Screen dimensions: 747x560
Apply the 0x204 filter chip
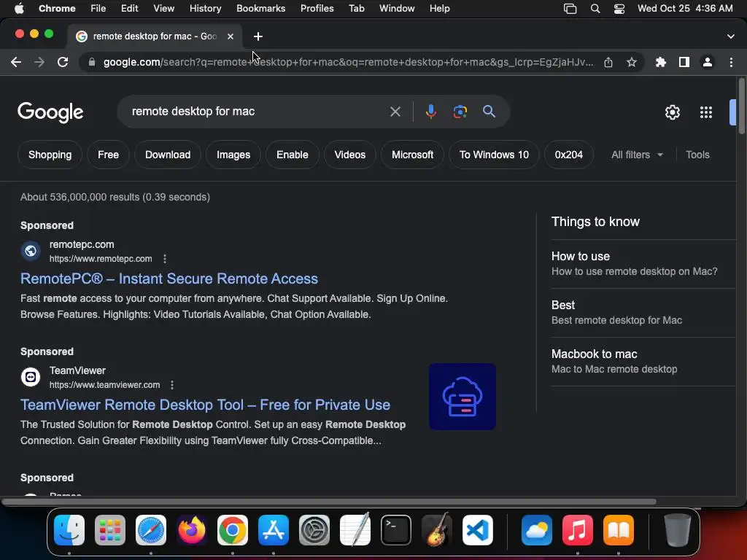tap(569, 155)
